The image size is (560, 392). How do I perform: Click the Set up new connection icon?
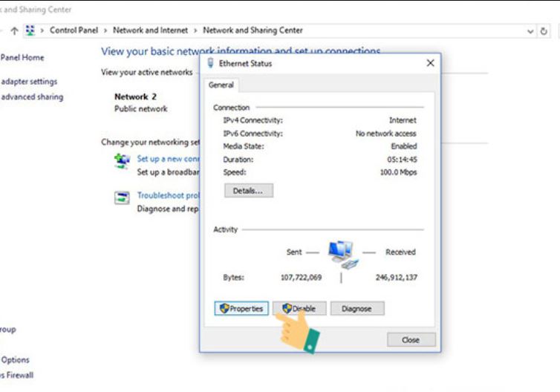122,160
